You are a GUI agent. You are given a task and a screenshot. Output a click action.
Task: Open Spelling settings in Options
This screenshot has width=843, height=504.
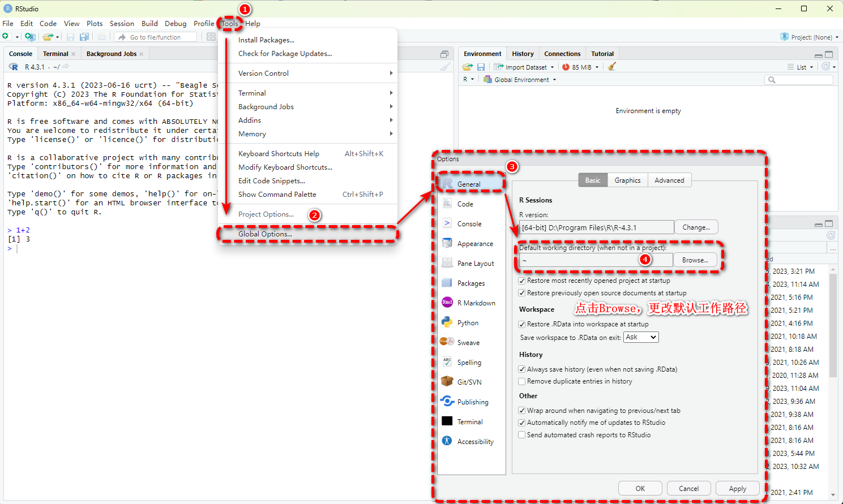471,362
